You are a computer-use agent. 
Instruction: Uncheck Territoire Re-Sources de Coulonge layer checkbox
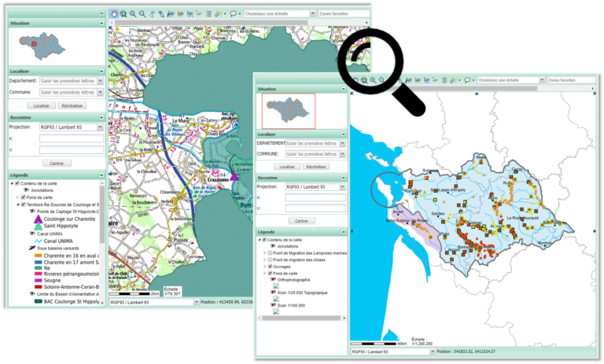pyautogui.click(x=23, y=204)
